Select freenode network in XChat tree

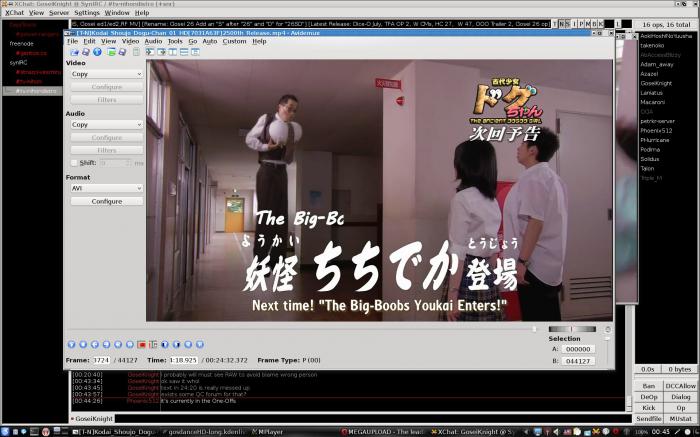(21, 44)
